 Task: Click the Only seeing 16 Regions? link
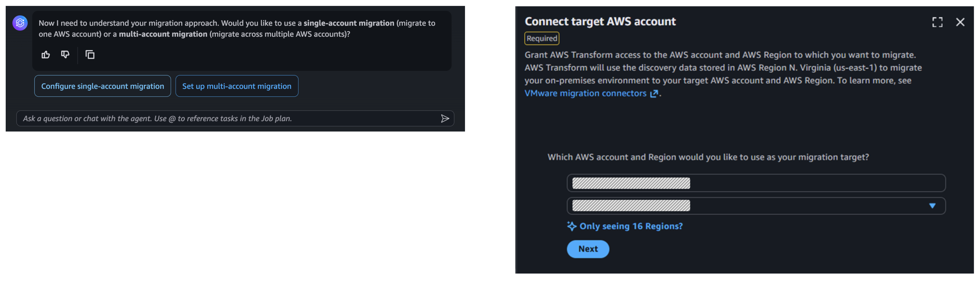pos(631,226)
